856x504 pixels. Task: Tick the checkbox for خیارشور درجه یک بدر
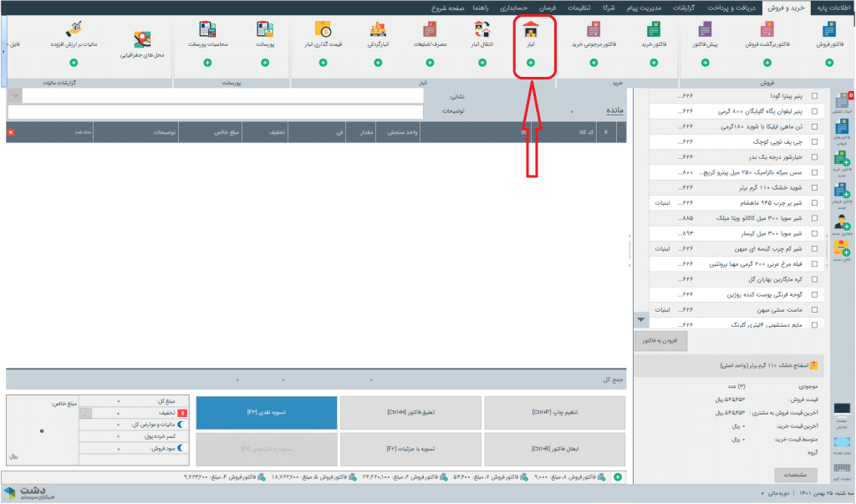click(815, 157)
